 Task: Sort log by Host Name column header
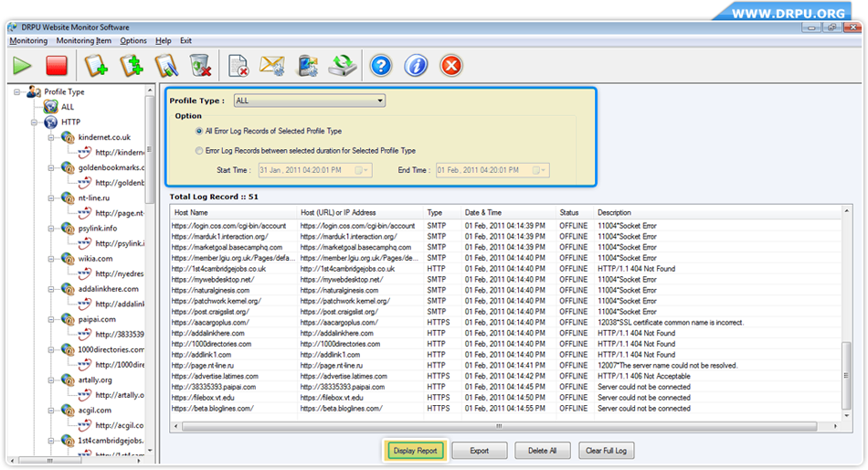tap(233, 213)
